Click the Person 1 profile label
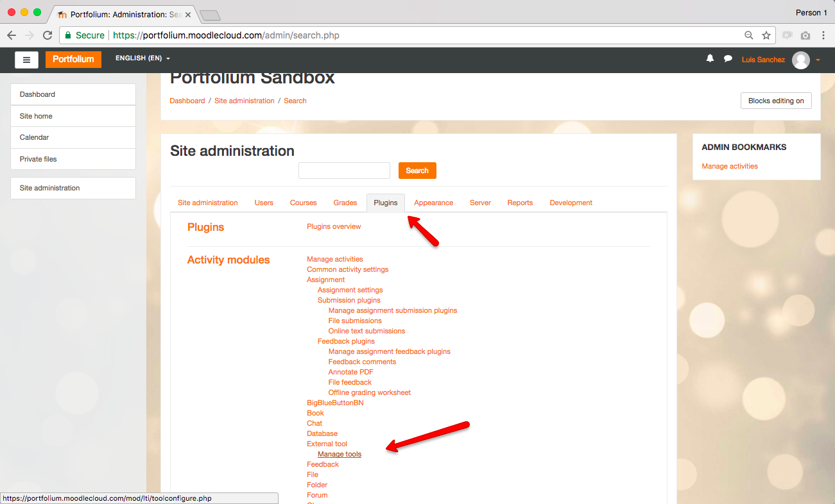 click(811, 13)
